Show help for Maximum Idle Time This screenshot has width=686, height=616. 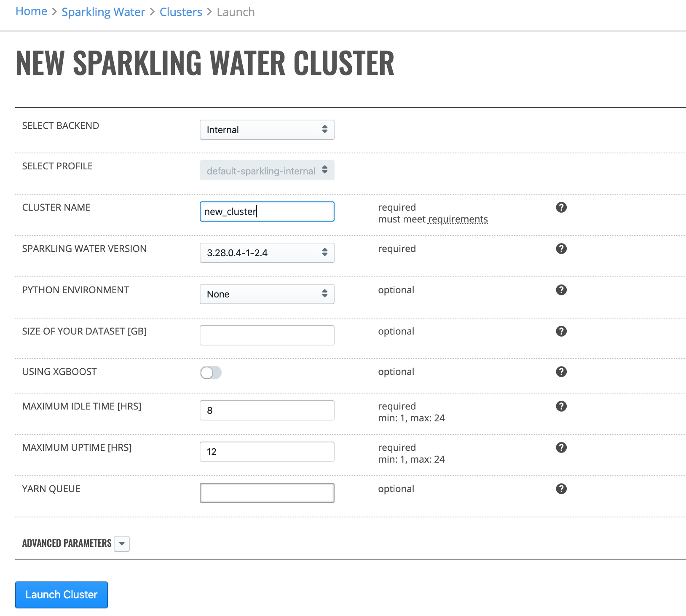(561, 406)
